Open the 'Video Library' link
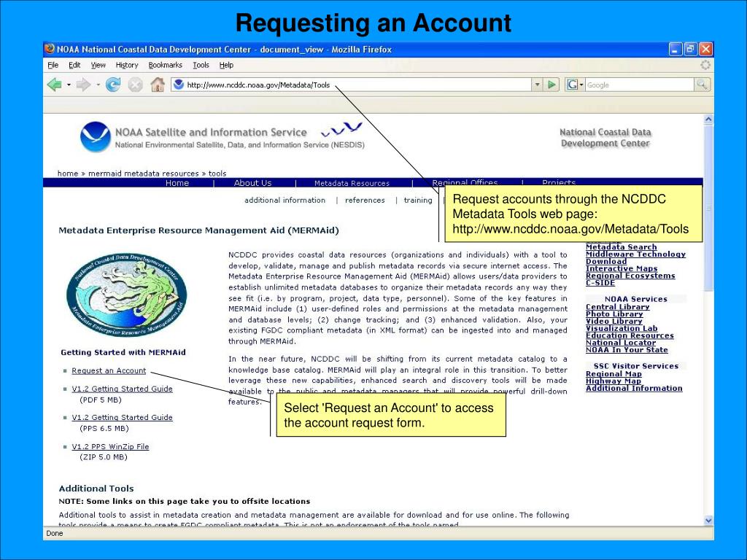This screenshot has width=747, height=560. 614,321
